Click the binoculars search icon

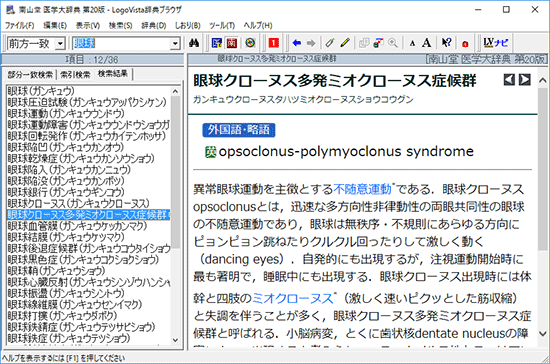[194, 43]
